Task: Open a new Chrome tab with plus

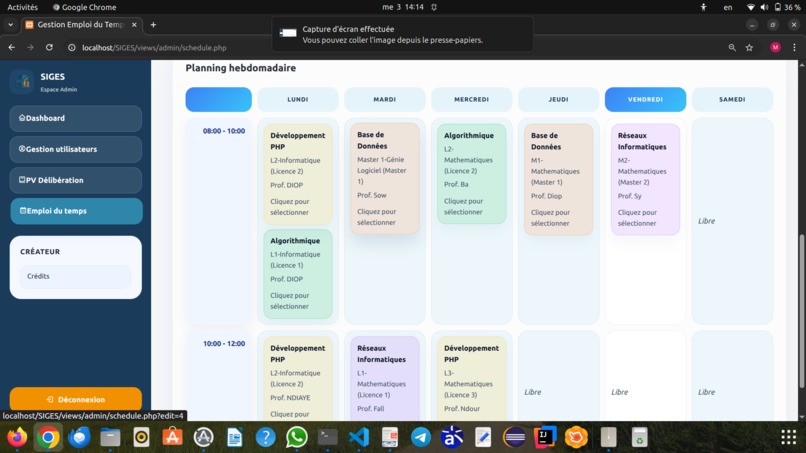Action: 153,25
